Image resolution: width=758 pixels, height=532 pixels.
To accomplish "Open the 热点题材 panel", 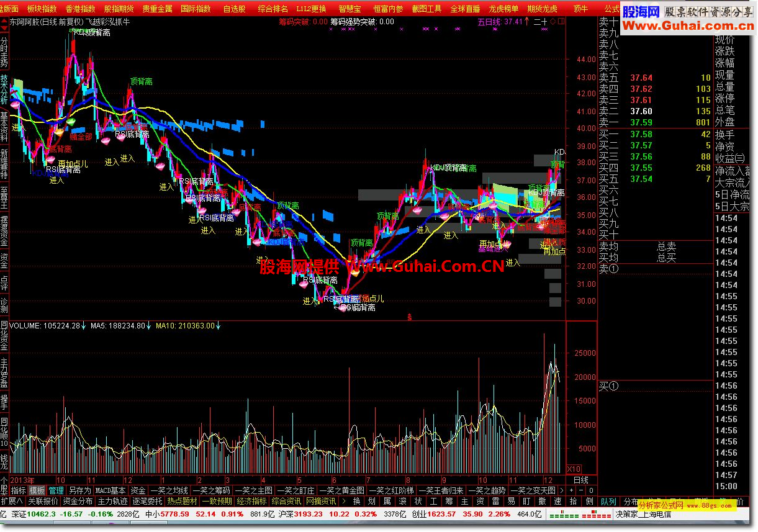I will coord(182,501).
